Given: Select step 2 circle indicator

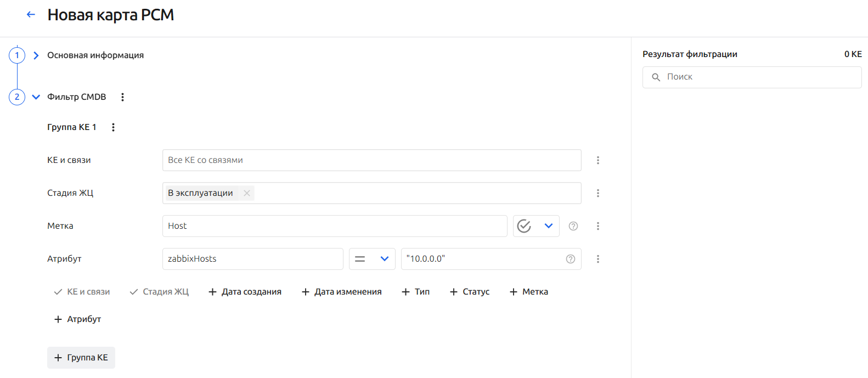Looking at the screenshot, I should pos(17,97).
